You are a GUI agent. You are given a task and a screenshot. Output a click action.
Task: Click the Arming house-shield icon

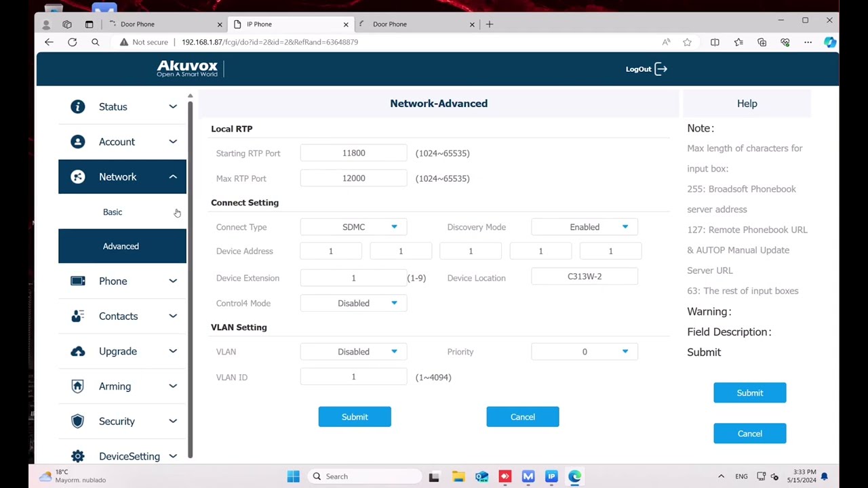[x=78, y=386]
